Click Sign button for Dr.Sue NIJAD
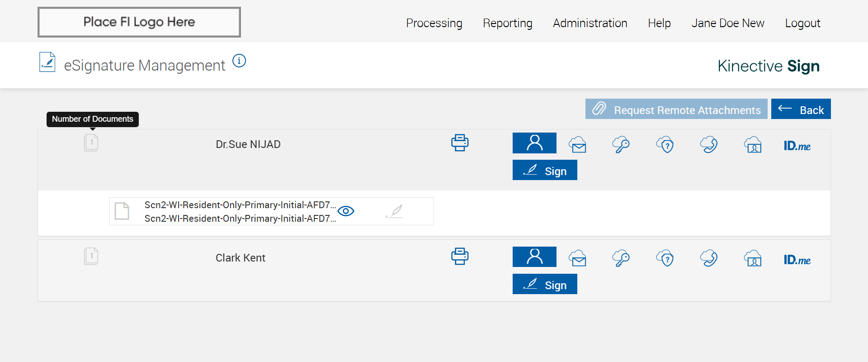 pos(545,171)
